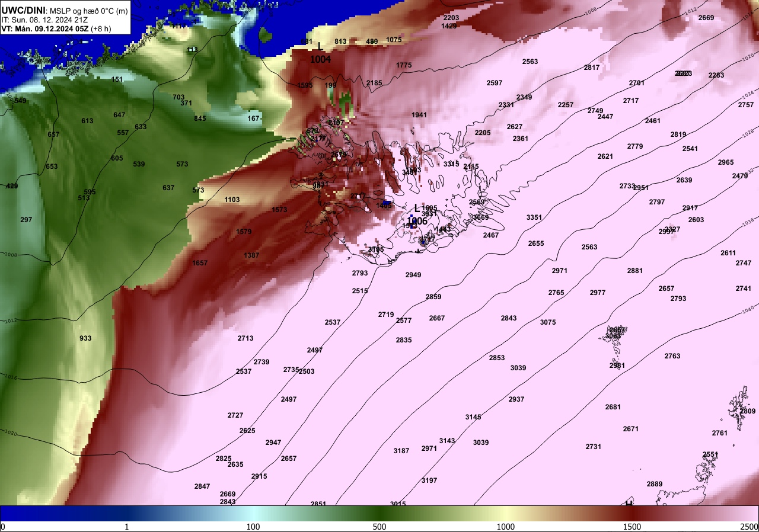Click the freezing height value 2779
759x532 pixels.
635,146
